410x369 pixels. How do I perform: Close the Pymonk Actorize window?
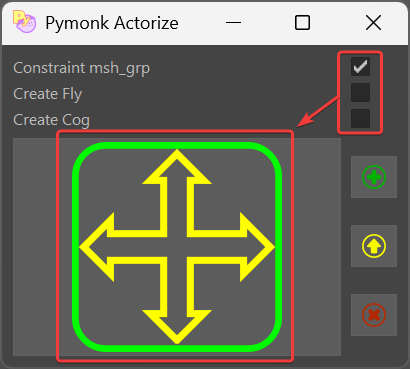[x=373, y=23]
